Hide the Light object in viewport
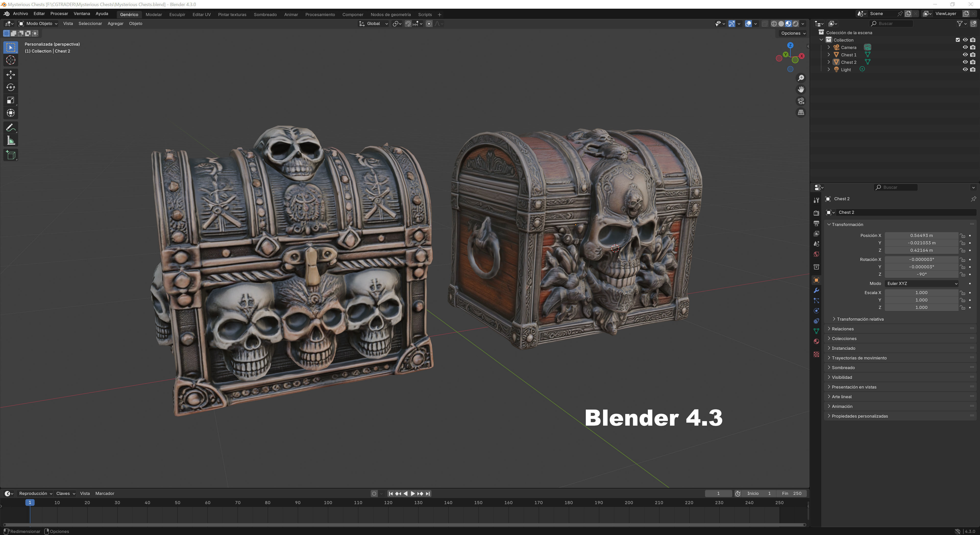The image size is (980, 535). pyautogui.click(x=965, y=70)
